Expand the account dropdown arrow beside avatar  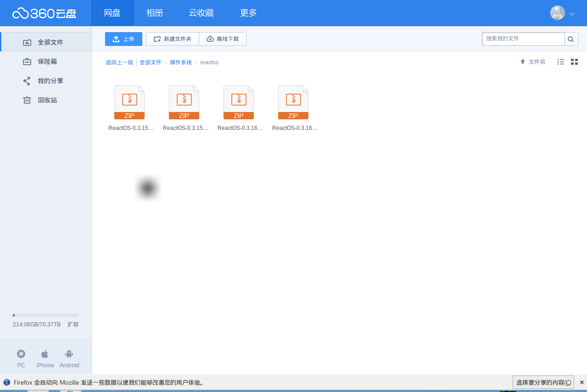(572, 14)
